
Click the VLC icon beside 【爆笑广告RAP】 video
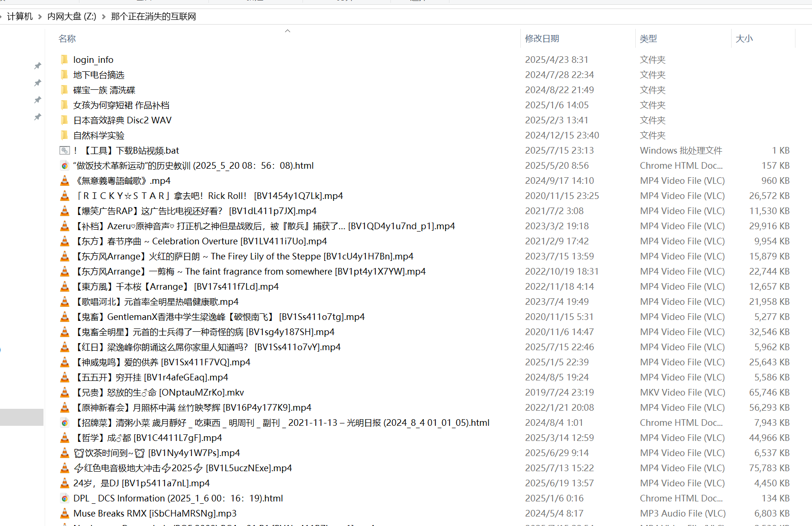[65, 211]
